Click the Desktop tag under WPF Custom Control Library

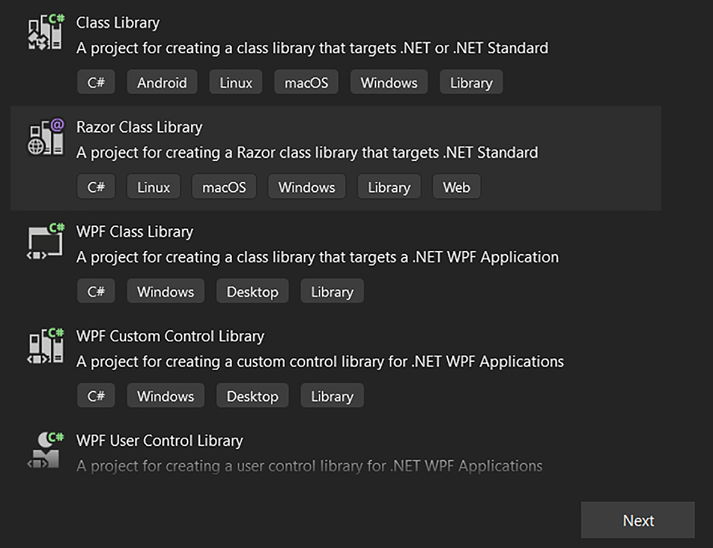coord(252,396)
